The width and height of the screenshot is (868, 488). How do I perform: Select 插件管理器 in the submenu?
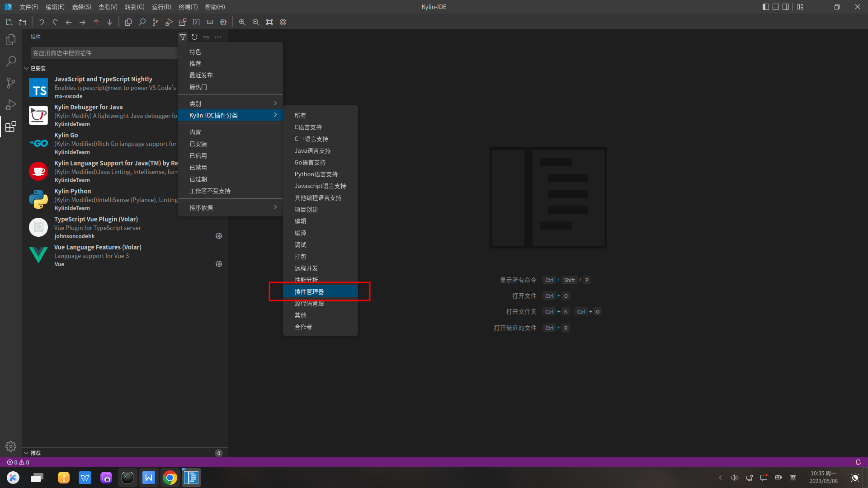(x=321, y=291)
